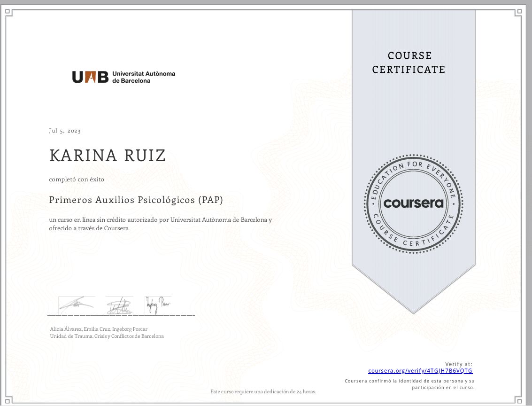Click the UAB logo emblem
Image resolution: width=532 pixels, height=406 pixels.
(x=90, y=77)
